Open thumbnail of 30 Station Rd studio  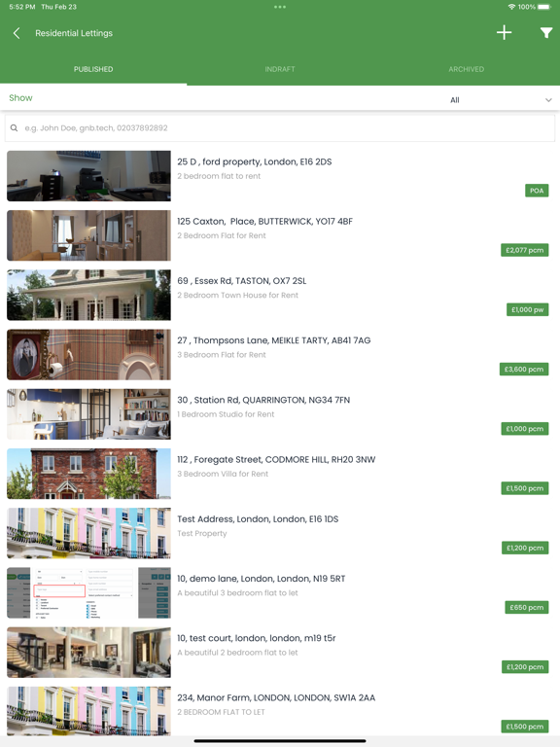pos(88,414)
